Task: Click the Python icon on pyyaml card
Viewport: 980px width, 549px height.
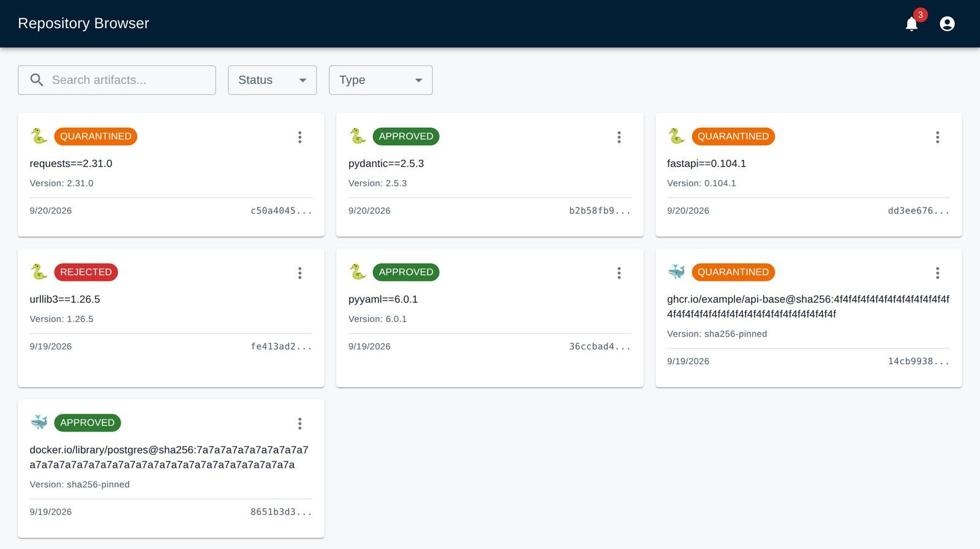Action: tap(358, 272)
